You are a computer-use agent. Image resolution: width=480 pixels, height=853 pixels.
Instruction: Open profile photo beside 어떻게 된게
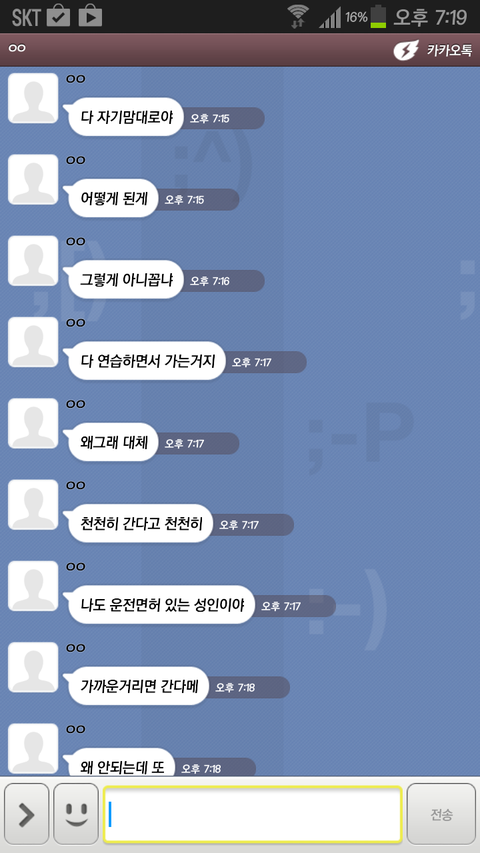(33, 180)
